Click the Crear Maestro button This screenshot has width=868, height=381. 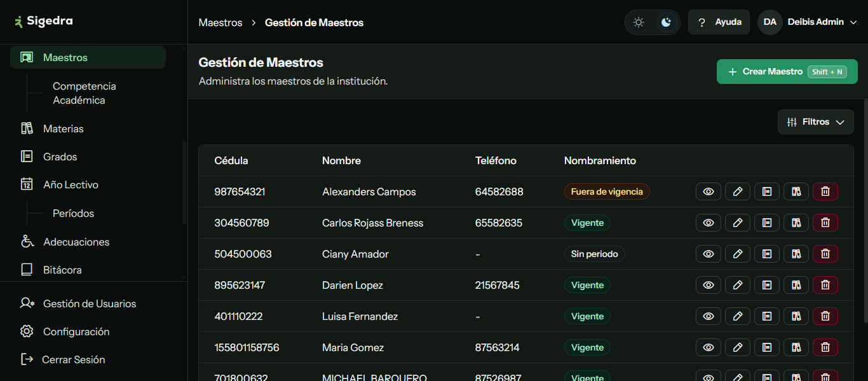(x=787, y=71)
